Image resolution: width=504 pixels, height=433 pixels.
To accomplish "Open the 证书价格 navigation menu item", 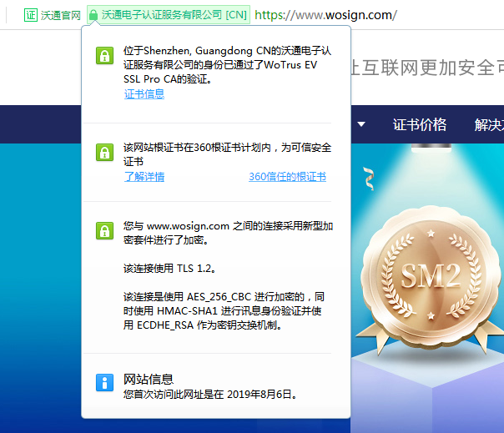I will [x=420, y=125].
